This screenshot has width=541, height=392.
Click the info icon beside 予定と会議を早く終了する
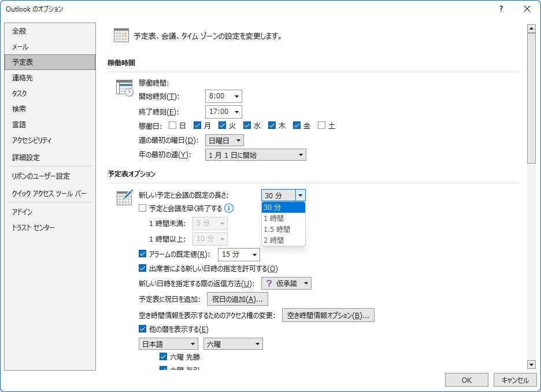(229, 208)
